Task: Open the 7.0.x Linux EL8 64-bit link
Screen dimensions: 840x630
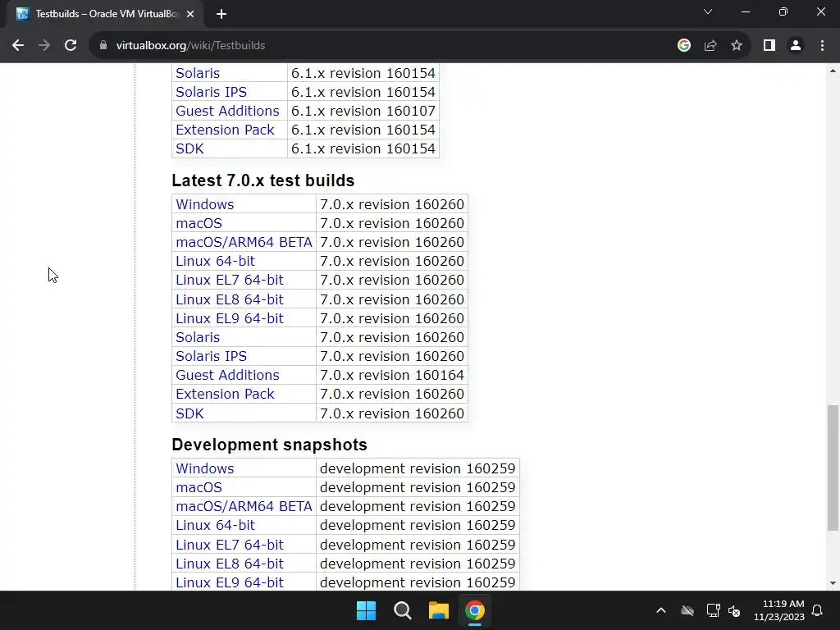Action: (x=230, y=299)
